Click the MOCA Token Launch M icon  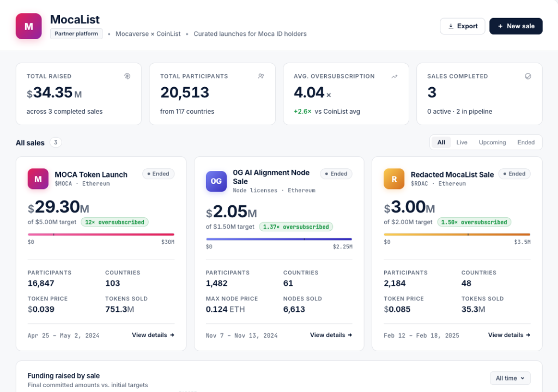coord(38,179)
